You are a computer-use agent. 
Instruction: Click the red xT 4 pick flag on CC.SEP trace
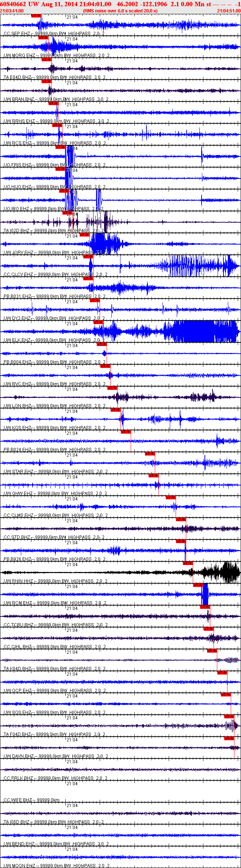point(37,16)
